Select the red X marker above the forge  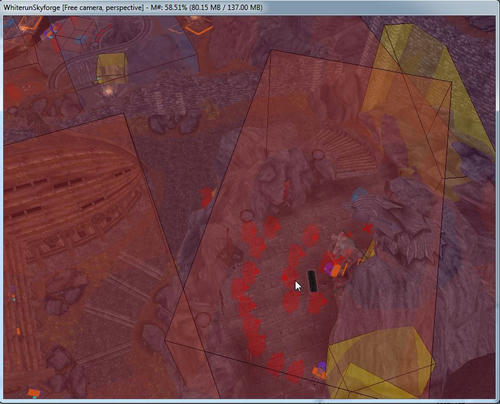(367, 228)
